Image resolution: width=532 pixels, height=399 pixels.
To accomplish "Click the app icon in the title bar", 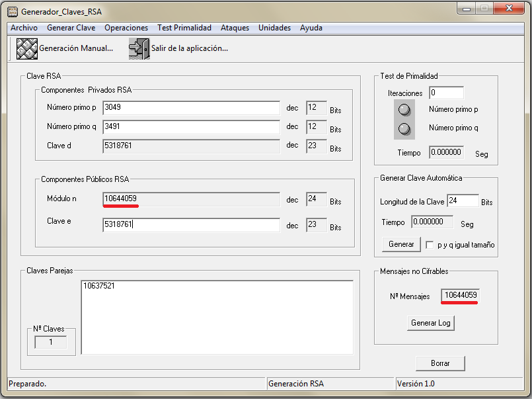I will pos(12,12).
